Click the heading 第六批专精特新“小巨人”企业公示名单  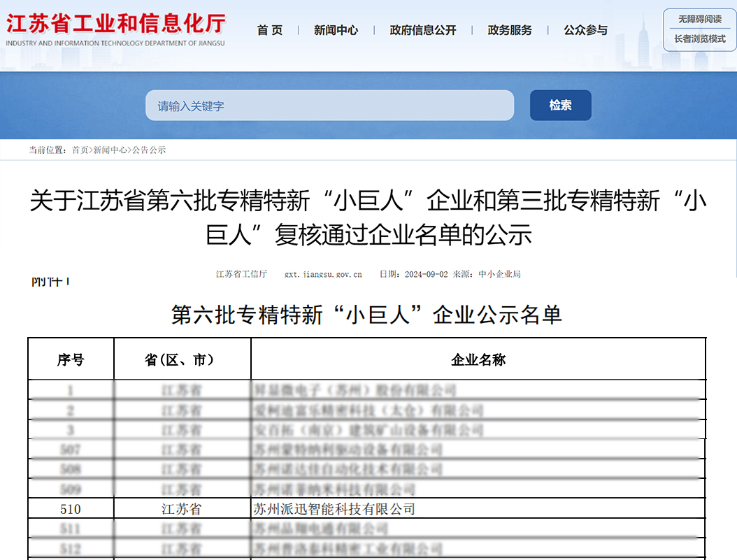[x=366, y=315]
